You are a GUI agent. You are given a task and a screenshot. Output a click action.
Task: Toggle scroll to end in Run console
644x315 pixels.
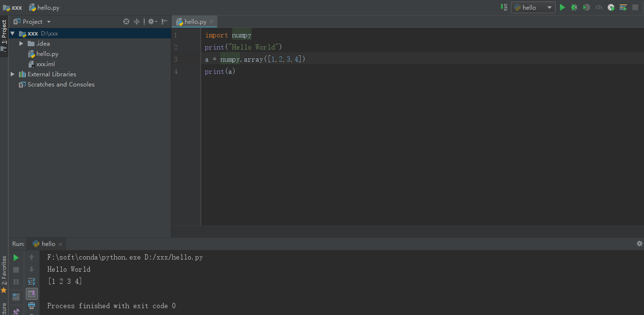click(x=32, y=294)
